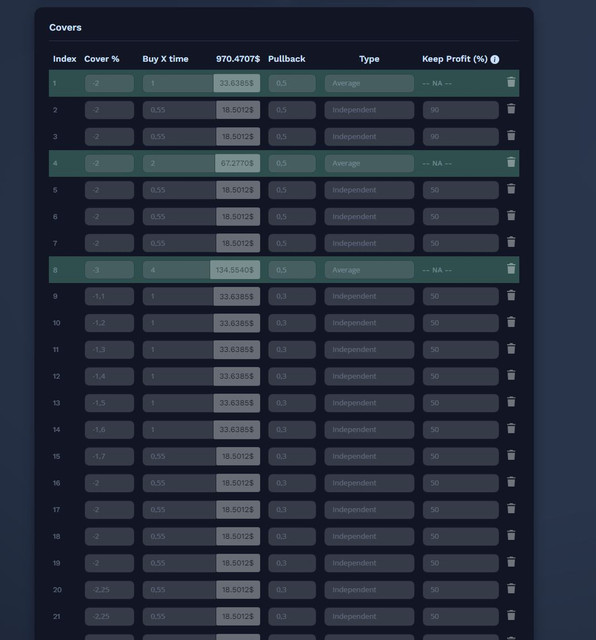Image resolution: width=596 pixels, height=640 pixels.
Task: Delete cover row 12 with trash icon
Action: 511,376
